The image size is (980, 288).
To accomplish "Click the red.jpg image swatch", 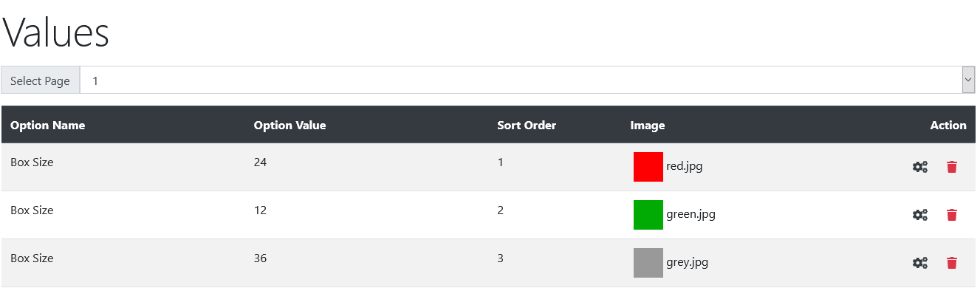I will tap(648, 167).
